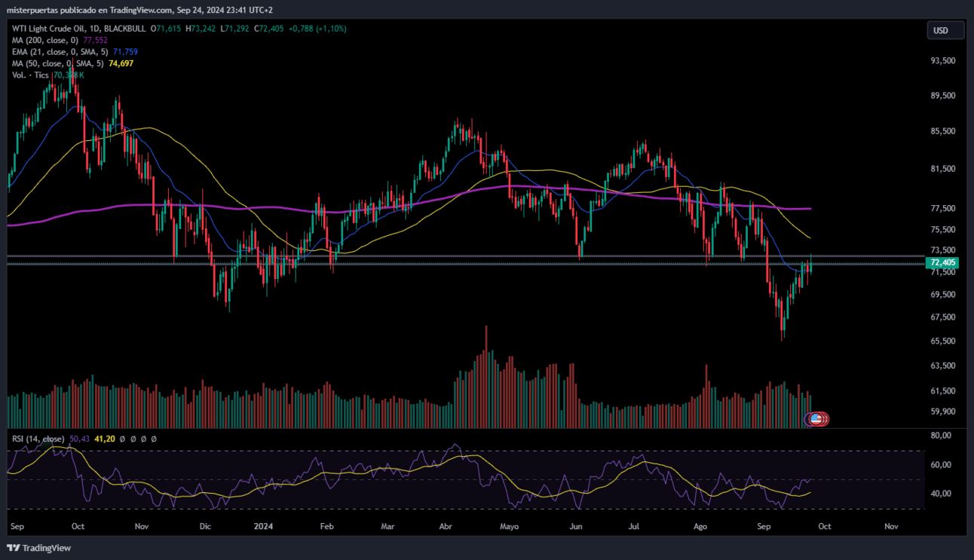This screenshot has width=974, height=560.
Task: Click the RSI 80,00 axis label
Action: (x=942, y=436)
